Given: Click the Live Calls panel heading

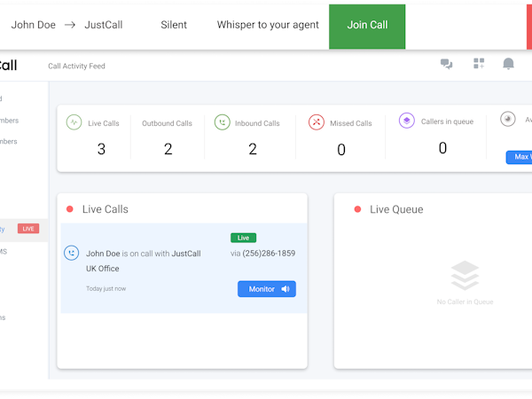Looking at the screenshot, I should (x=106, y=209).
